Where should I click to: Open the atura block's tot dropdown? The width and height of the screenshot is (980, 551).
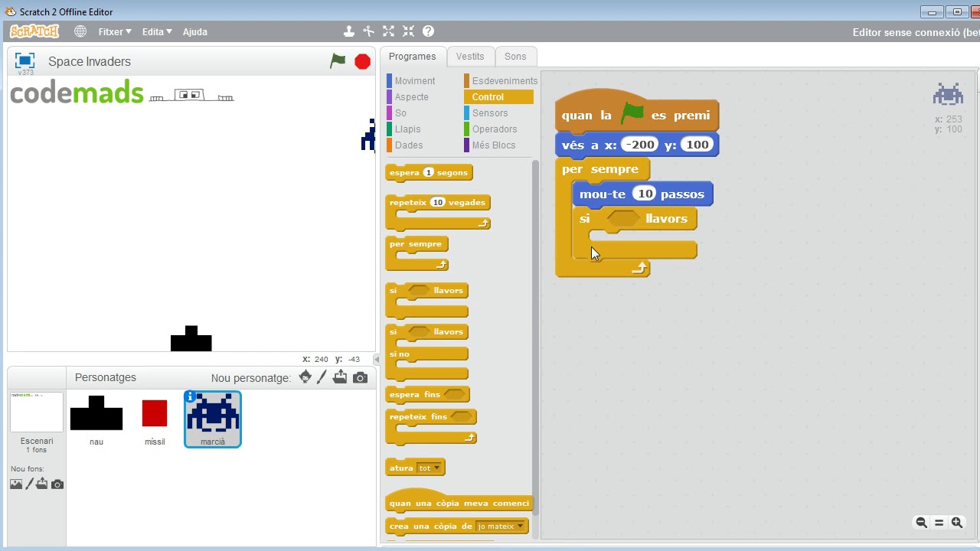(x=429, y=468)
